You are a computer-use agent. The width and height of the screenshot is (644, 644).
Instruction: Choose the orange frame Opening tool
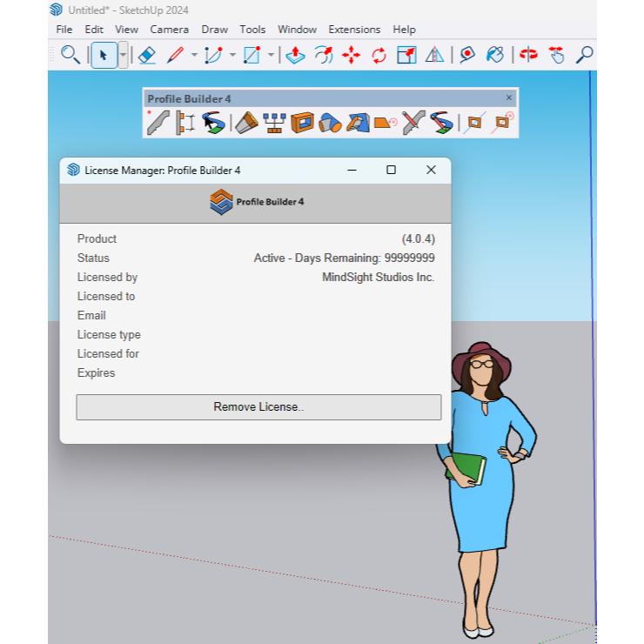point(302,123)
